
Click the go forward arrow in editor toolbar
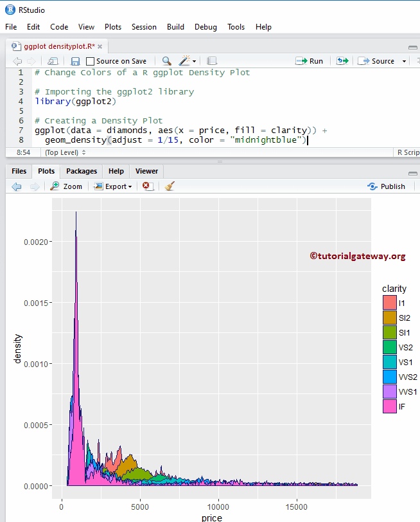point(31,61)
